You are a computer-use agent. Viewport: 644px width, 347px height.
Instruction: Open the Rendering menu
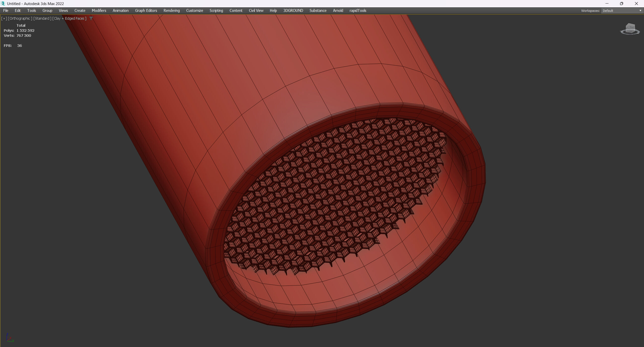tap(171, 11)
